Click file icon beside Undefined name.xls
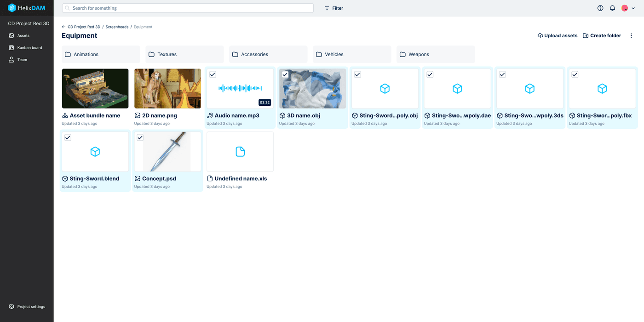 tap(210, 178)
